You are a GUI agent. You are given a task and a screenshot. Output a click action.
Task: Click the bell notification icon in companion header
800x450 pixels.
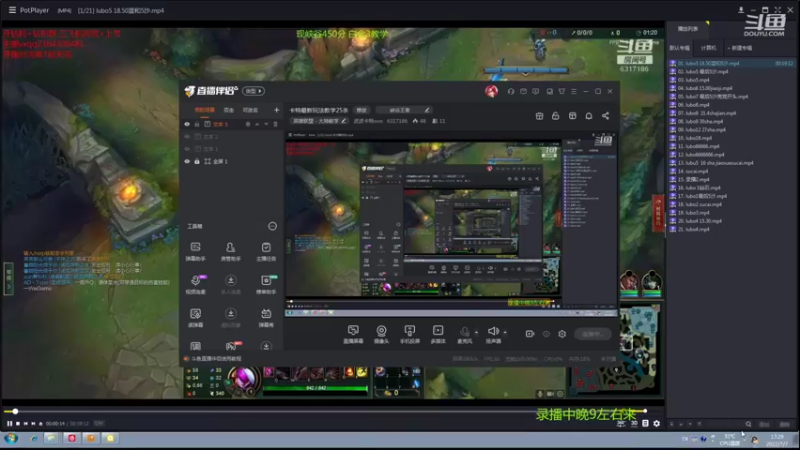click(589, 116)
